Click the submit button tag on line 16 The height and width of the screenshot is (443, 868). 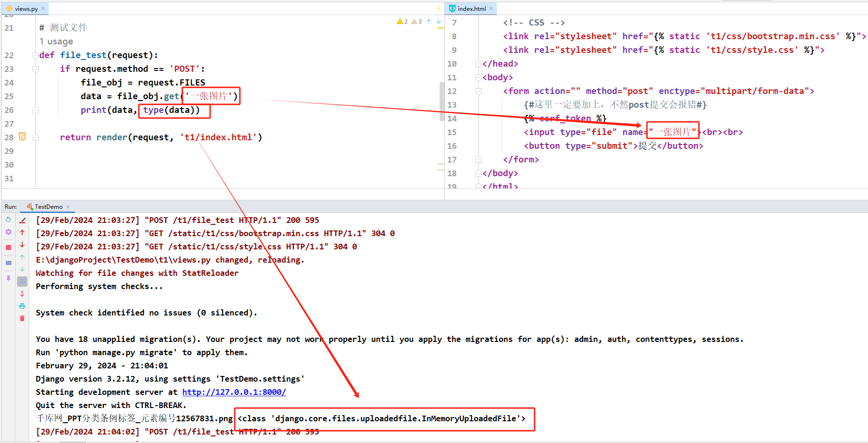(x=613, y=146)
